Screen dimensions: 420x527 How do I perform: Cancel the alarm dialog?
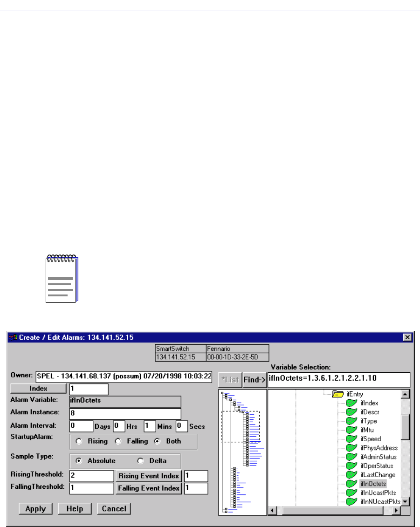[114, 508]
